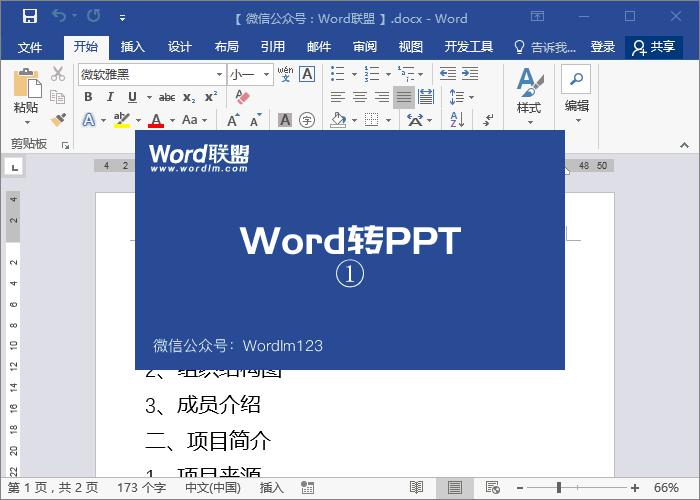The height and width of the screenshot is (500, 700).
Task: Click the Copy icon
Action: [x=58, y=96]
